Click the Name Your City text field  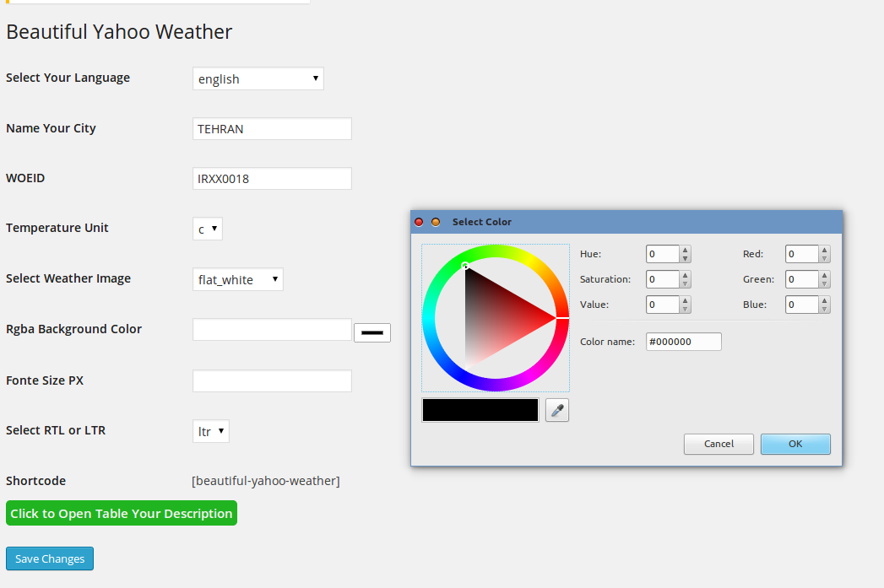pos(272,129)
